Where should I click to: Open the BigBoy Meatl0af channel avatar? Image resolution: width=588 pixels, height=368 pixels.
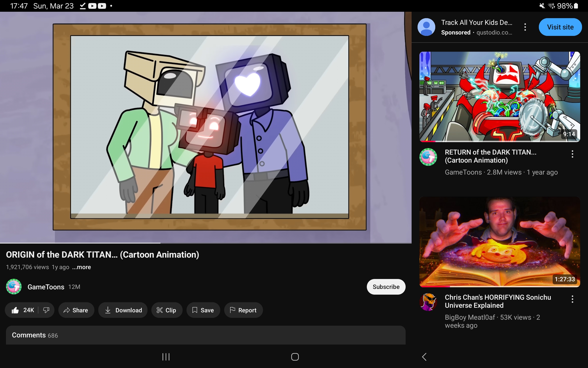pos(428,302)
